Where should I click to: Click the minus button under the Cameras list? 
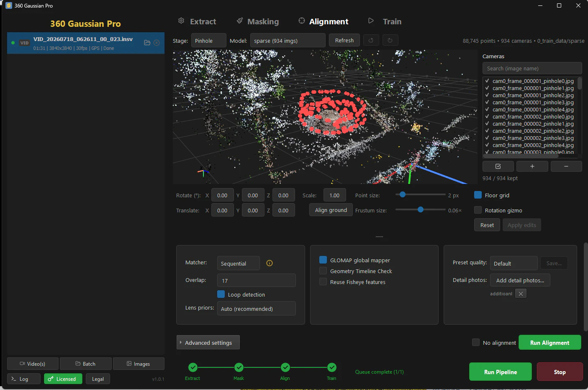point(566,166)
